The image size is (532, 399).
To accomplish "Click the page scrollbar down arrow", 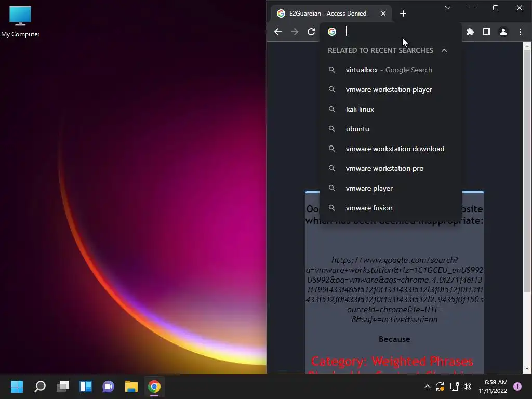I will tap(527, 369).
